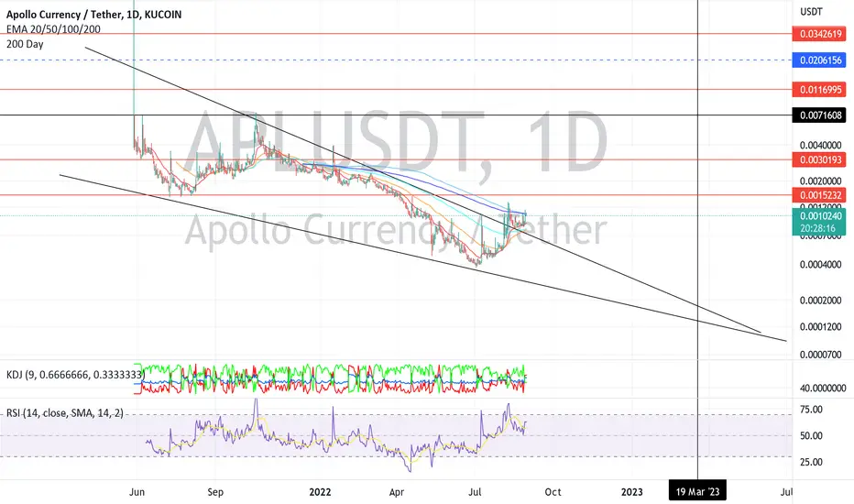Click the 0.0002000 price axis value

[x=820, y=301]
